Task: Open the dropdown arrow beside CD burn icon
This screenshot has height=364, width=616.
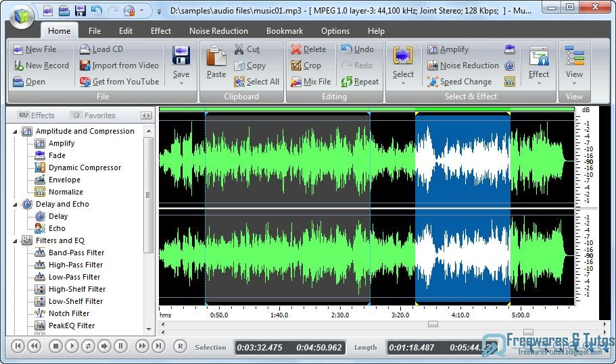Action: coord(142,11)
